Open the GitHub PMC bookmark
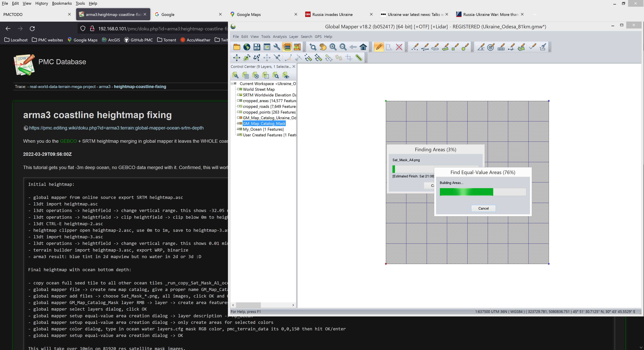This screenshot has width=644, height=350. coord(139,40)
